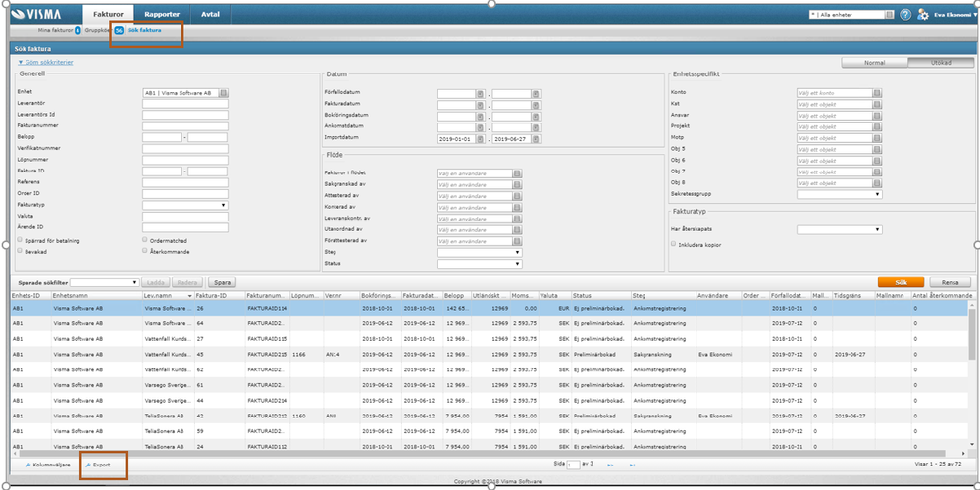Open the Projekt object picker icon
The image size is (980, 490).
coord(878,126)
